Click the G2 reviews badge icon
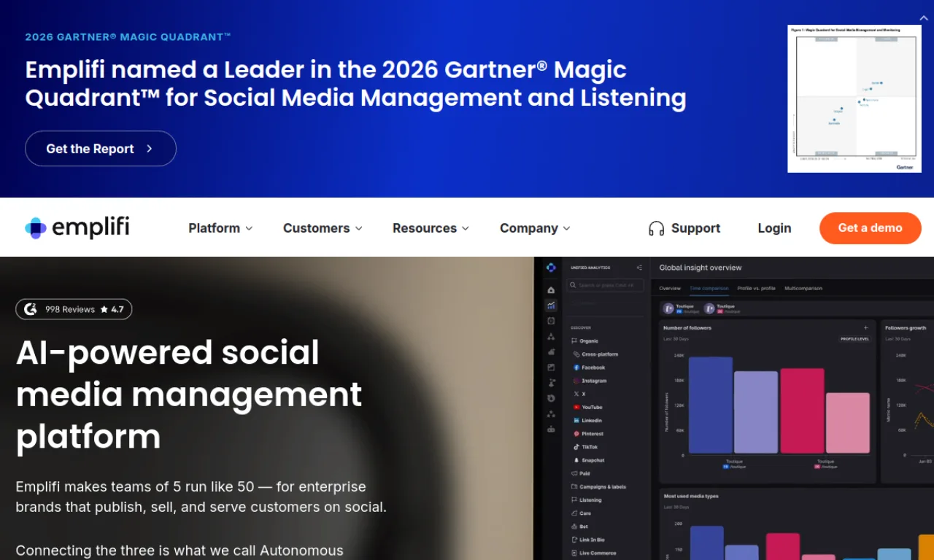 click(x=30, y=309)
